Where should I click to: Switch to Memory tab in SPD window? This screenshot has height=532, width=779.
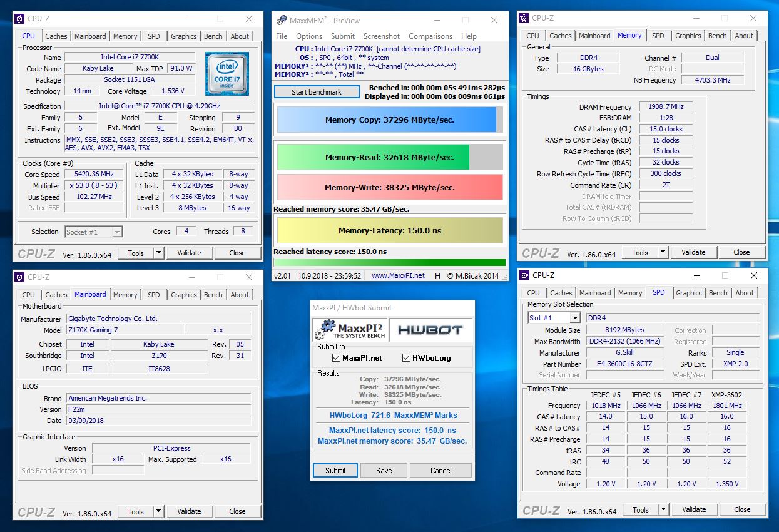pos(630,293)
